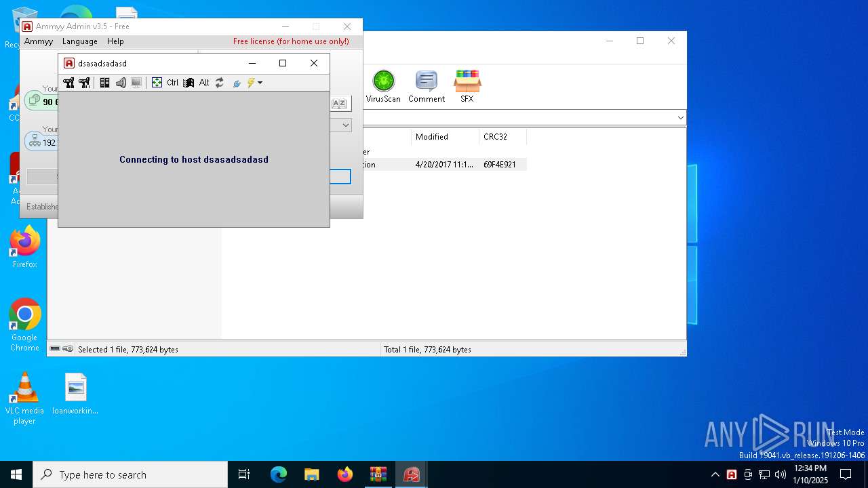Open network status tray icon
The image size is (868, 488).
(764, 474)
